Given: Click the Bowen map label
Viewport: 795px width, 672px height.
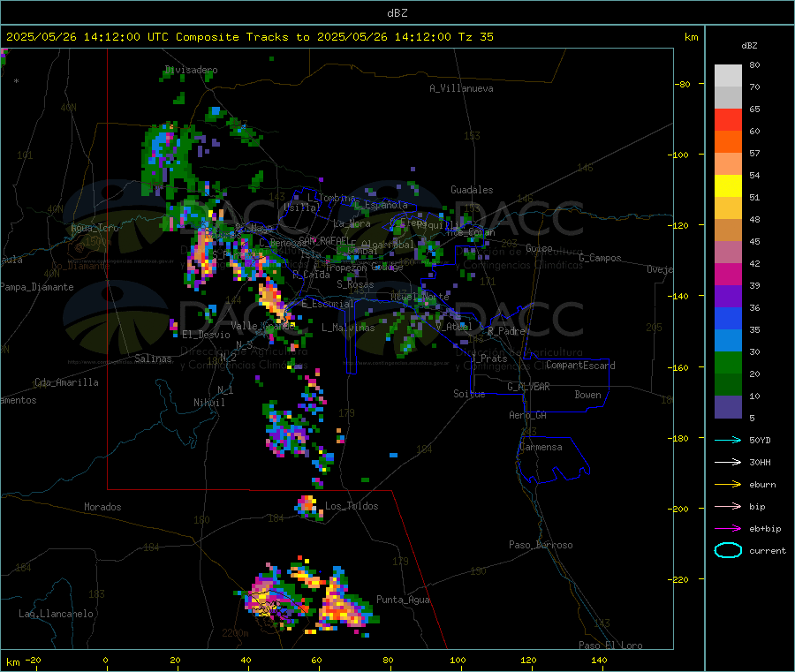Looking at the screenshot, I should click(x=587, y=395).
